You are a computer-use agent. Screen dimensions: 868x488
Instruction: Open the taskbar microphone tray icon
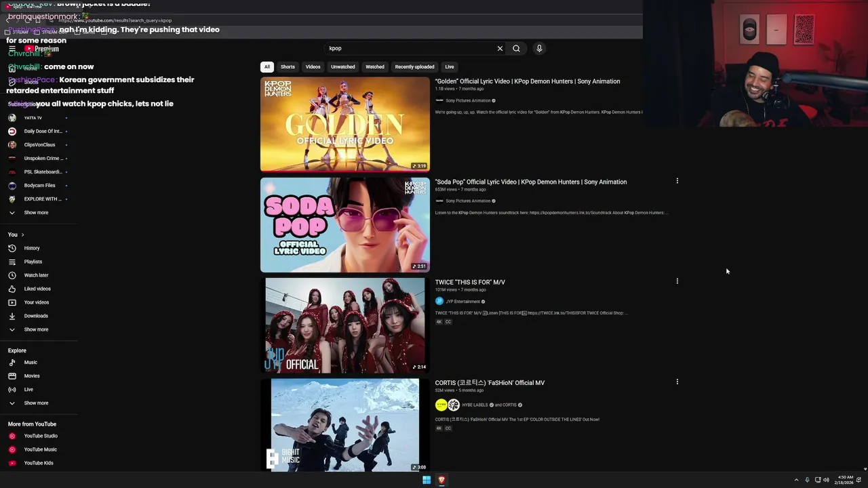[807, 480]
